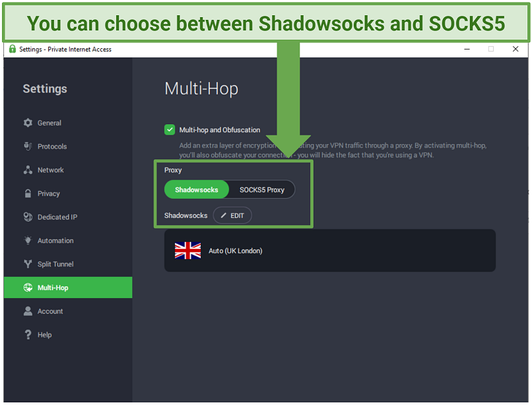The height and width of the screenshot is (405, 532).
Task: Click the green padlock title bar icon
Action: [x=13, y=50]
